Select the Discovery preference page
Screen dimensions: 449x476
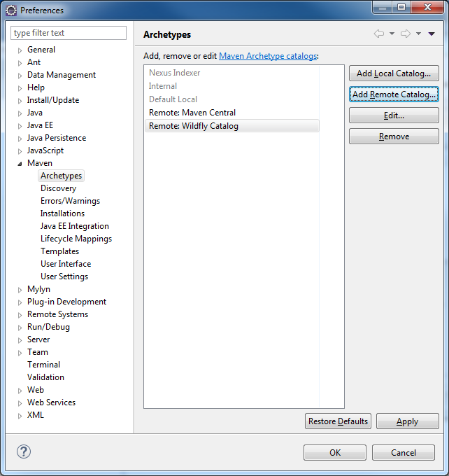pos(58,188)
